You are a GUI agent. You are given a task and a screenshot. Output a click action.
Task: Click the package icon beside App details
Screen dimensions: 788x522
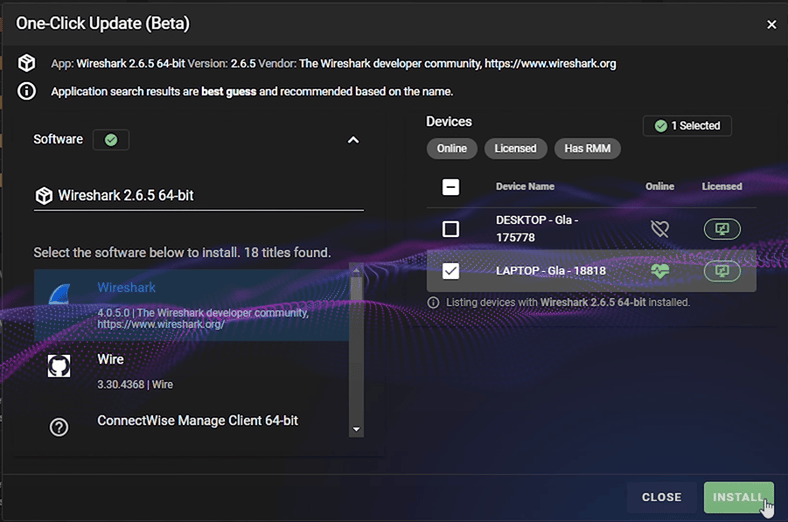27,63
